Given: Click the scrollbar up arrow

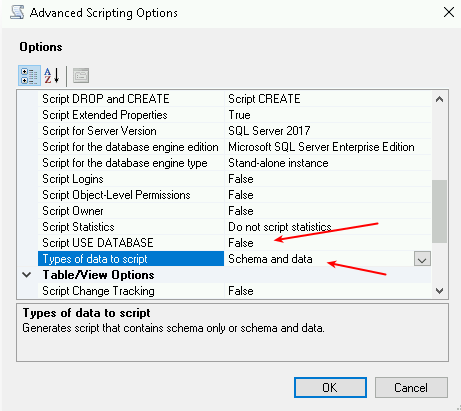Looking at the screenshot, I should [x=439, y=99].
